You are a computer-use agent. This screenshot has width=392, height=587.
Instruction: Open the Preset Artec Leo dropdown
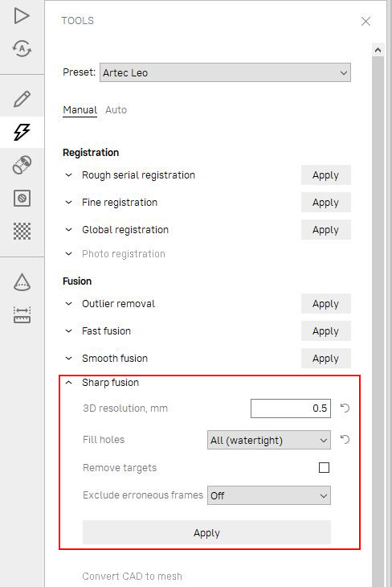[x=225, y=72]
